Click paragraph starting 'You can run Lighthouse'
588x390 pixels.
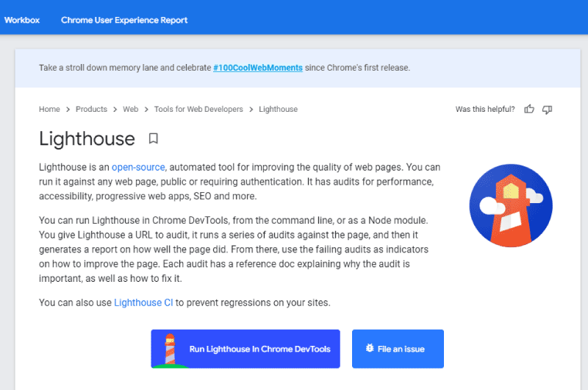click(234, 249)
